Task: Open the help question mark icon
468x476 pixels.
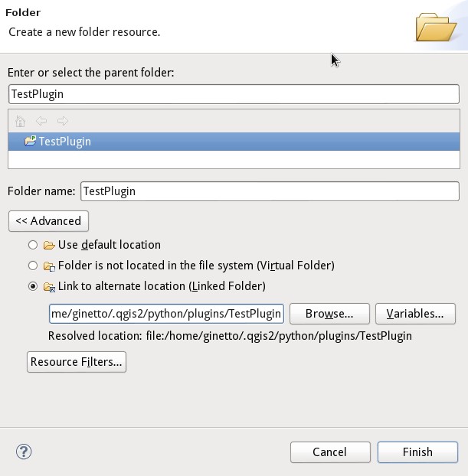Action: point(24,452)
